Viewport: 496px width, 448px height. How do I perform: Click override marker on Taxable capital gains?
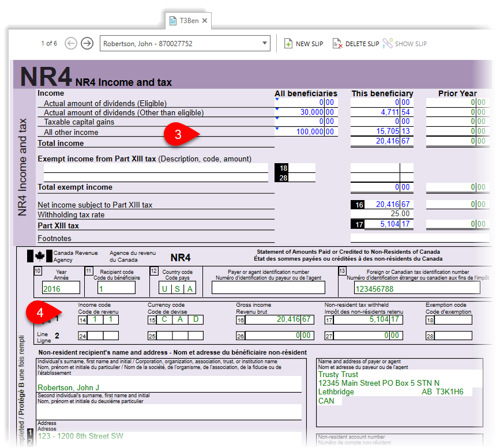(x=277, y=119)
